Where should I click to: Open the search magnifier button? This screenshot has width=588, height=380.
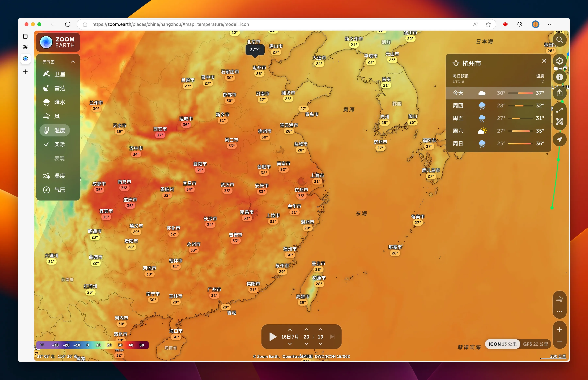[x=559, y=40]
